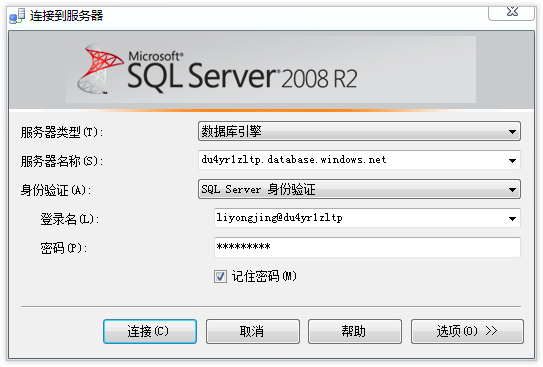Close the 连接到服务器 dialog

[511, 13]
